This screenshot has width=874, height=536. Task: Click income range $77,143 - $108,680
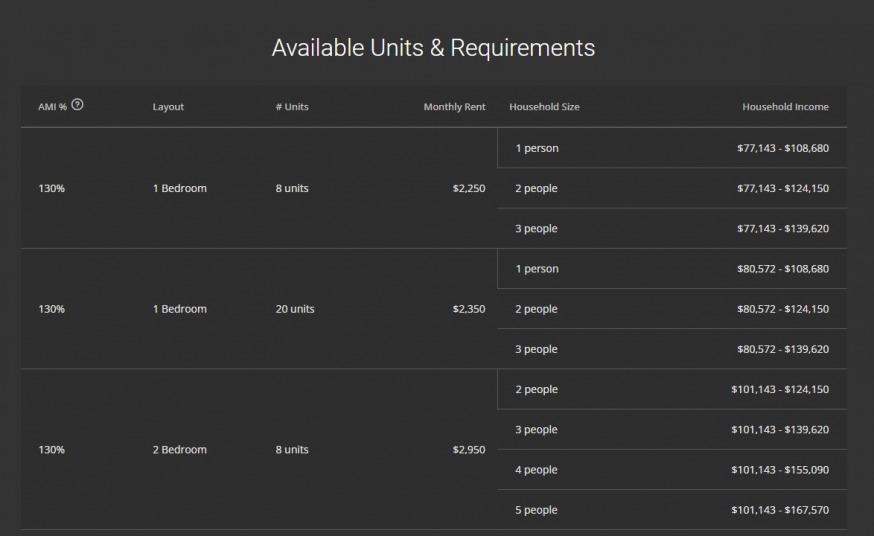782,148
